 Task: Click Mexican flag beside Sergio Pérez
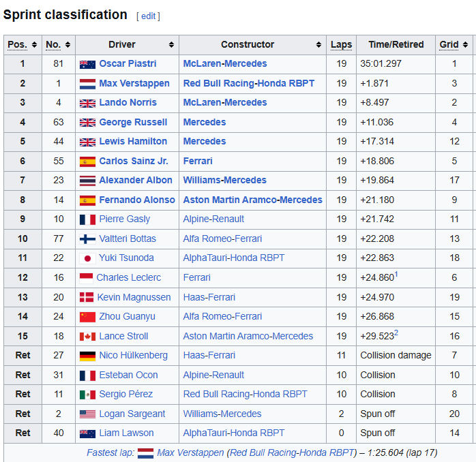tap(87, 395)
